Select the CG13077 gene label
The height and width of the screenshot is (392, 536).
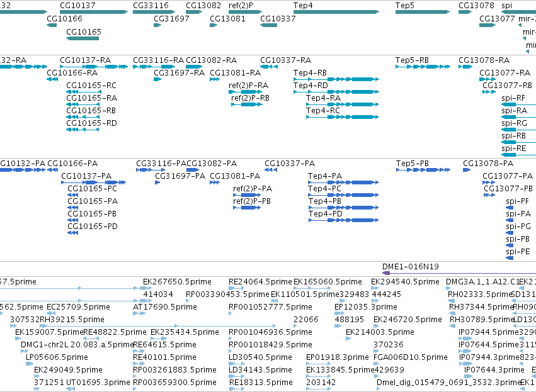[498, 18]
